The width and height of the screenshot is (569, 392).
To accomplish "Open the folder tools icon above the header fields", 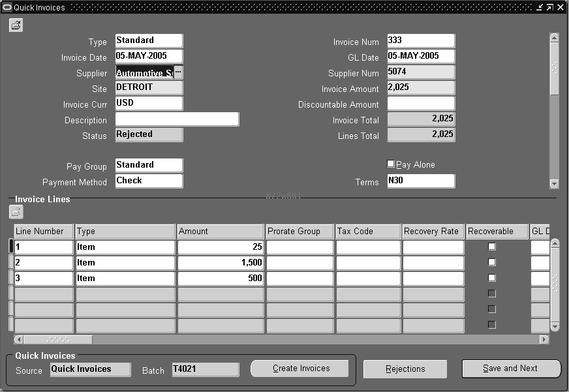I will pyautogui.click(x=16, y=25).
